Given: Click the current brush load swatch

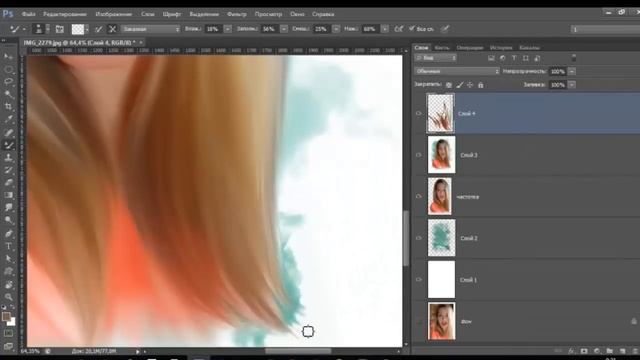Looking at the screenshot, I should click(x=78, y=29).
